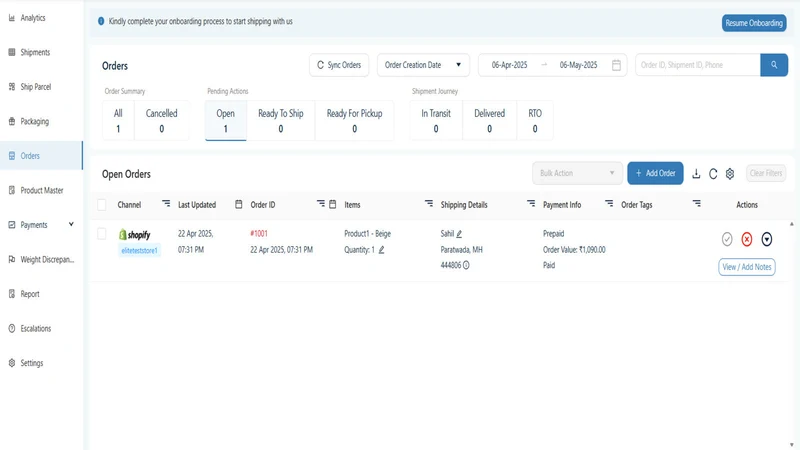
Task: Check the order #1001 row checkbox
Action: coord(102,234)
